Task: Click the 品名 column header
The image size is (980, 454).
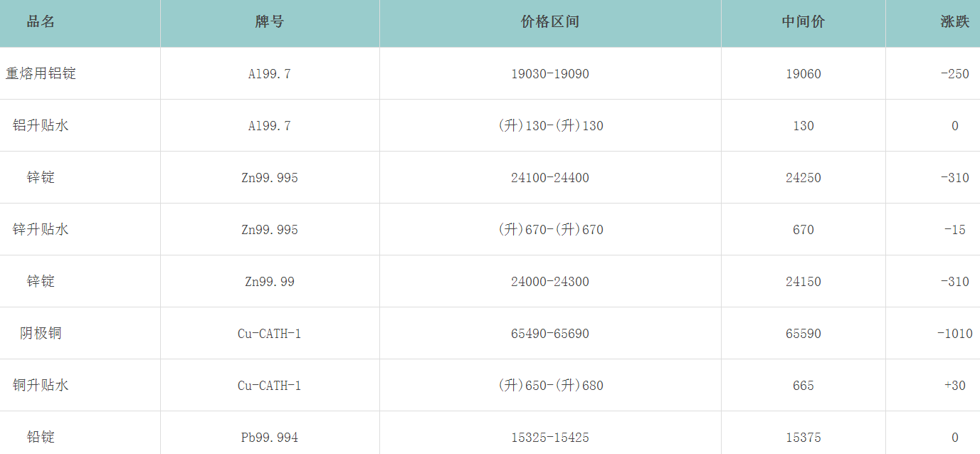Action: [x=41, y=22]
